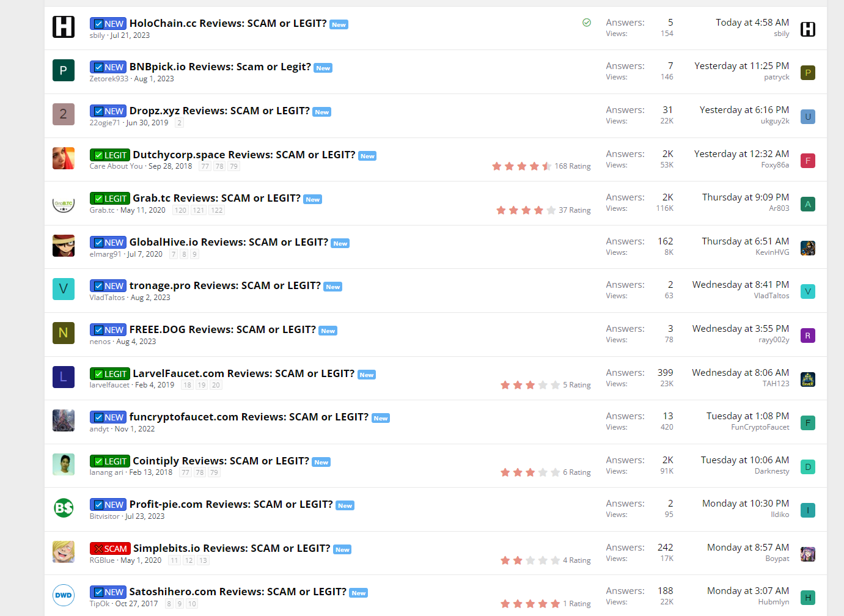844x616 pixels.
Task: Open 22ogie71's avatar showing number 2
Action: (64, 114)
